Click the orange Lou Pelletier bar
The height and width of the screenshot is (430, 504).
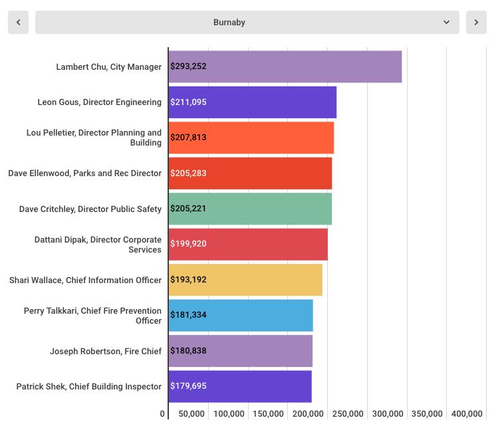pyautogui.click(x=251, y=138)
